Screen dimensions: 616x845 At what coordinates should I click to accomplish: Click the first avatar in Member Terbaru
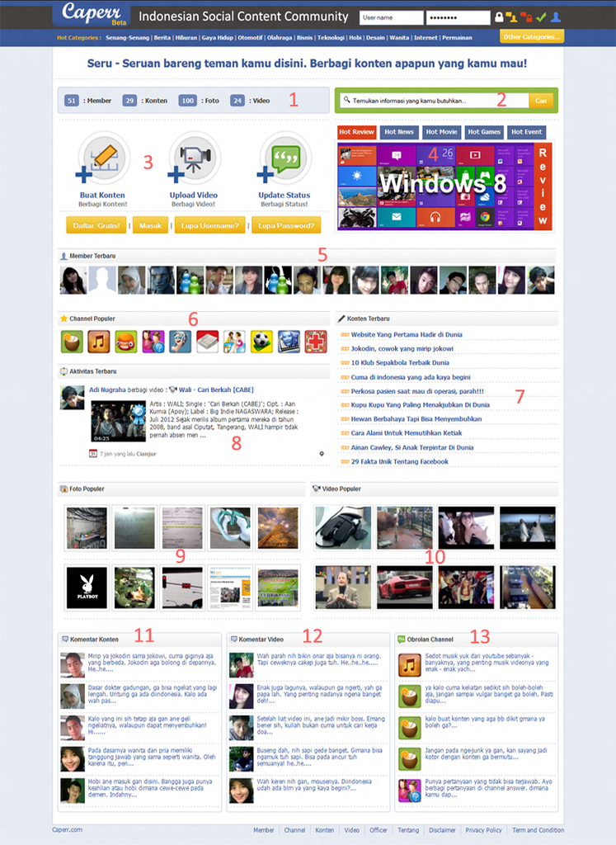tap(73, 281)
